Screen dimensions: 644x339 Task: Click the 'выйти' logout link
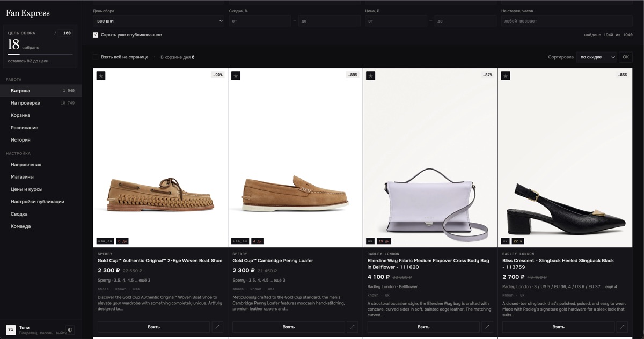click(x=61, y=333)
